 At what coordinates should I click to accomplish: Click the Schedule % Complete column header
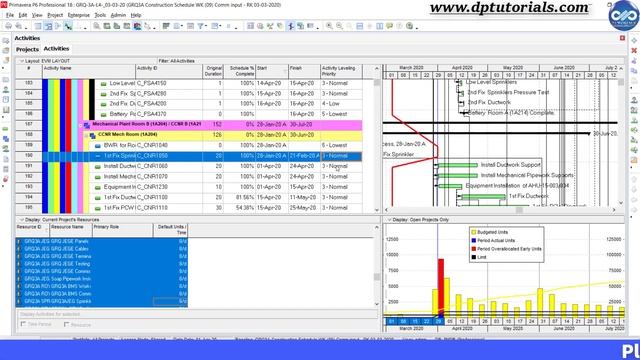pyautogui.click(x=240, y=71)
